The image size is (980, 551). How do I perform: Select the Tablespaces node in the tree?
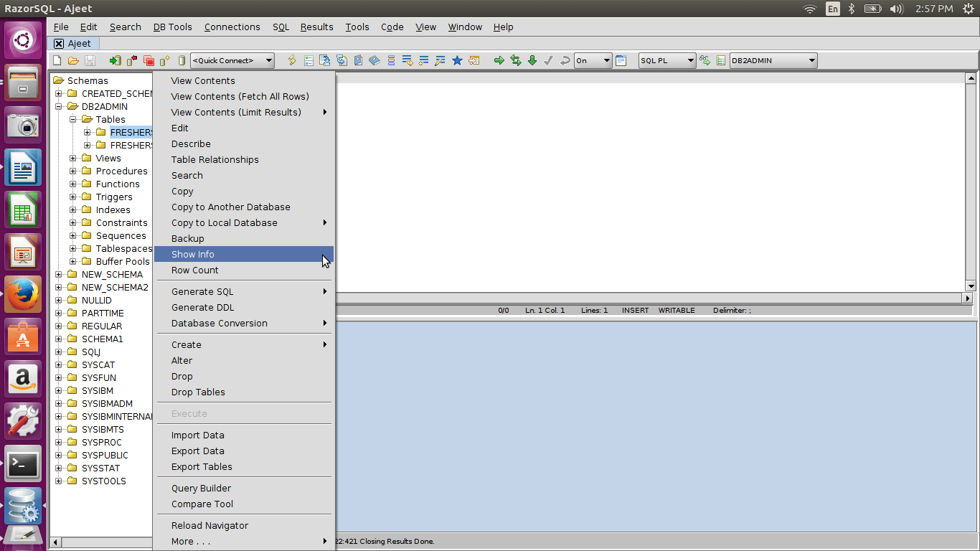(x=124, y=249)
